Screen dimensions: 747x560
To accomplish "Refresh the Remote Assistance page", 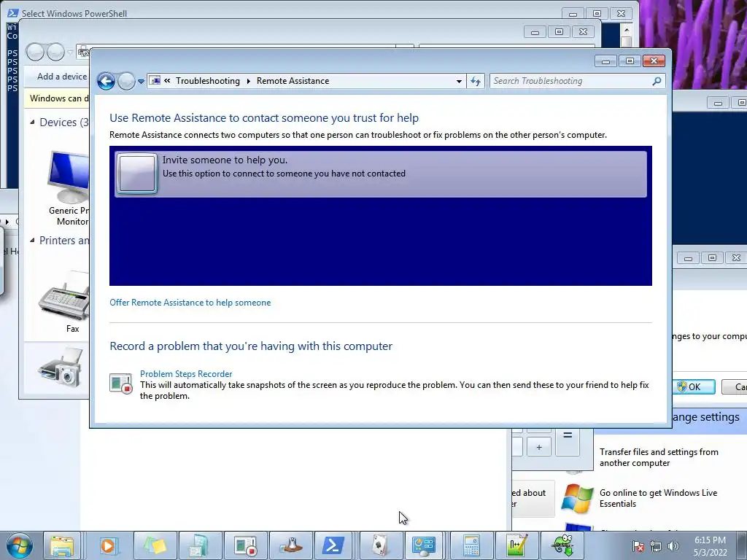I will 476,82.
